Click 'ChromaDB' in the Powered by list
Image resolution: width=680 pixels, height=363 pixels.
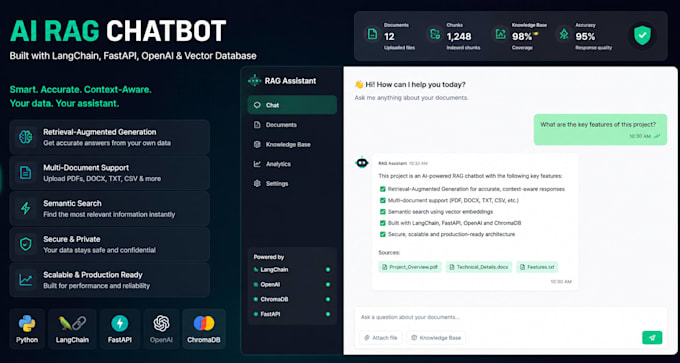[x=274, y=299]
